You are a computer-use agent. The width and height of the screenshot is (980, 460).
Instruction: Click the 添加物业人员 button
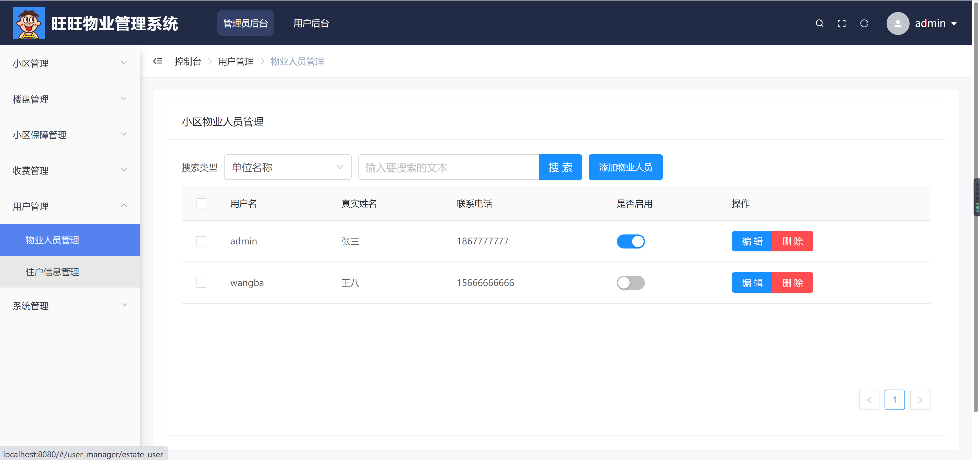pos(625,167)
